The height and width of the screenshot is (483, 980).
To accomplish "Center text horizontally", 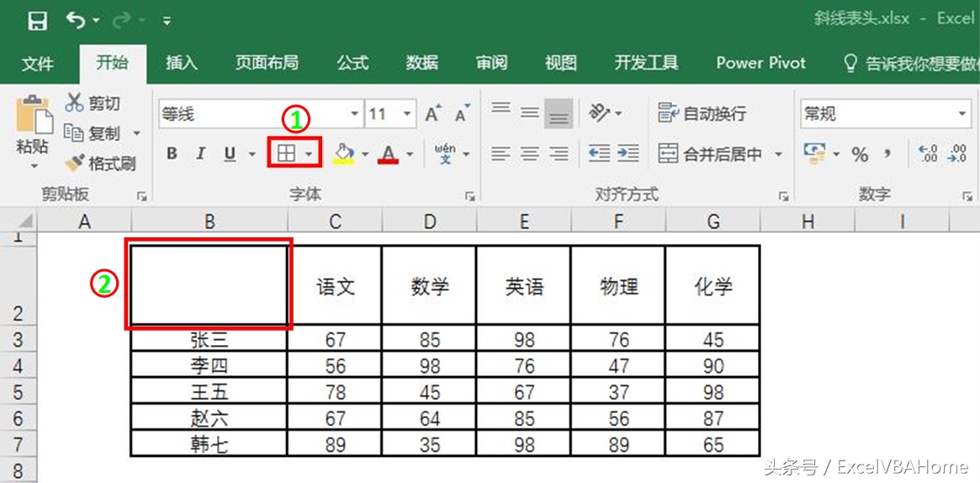I will click(529, 154).
